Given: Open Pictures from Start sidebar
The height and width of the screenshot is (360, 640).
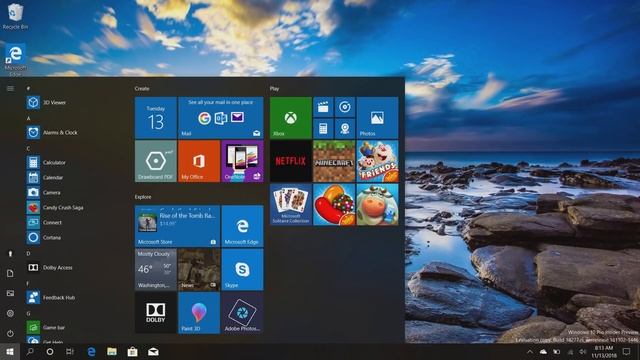Looking at the screenshot, I should coord(10,293).
